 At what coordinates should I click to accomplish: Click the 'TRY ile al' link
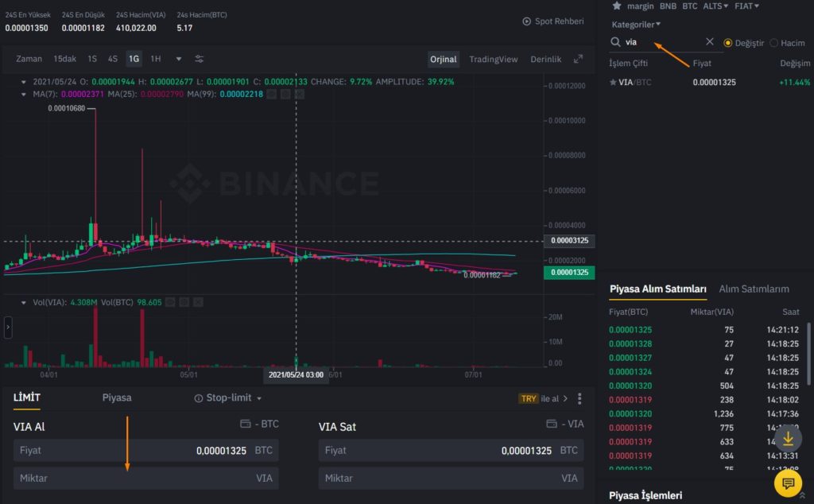[x=543, y=398]
